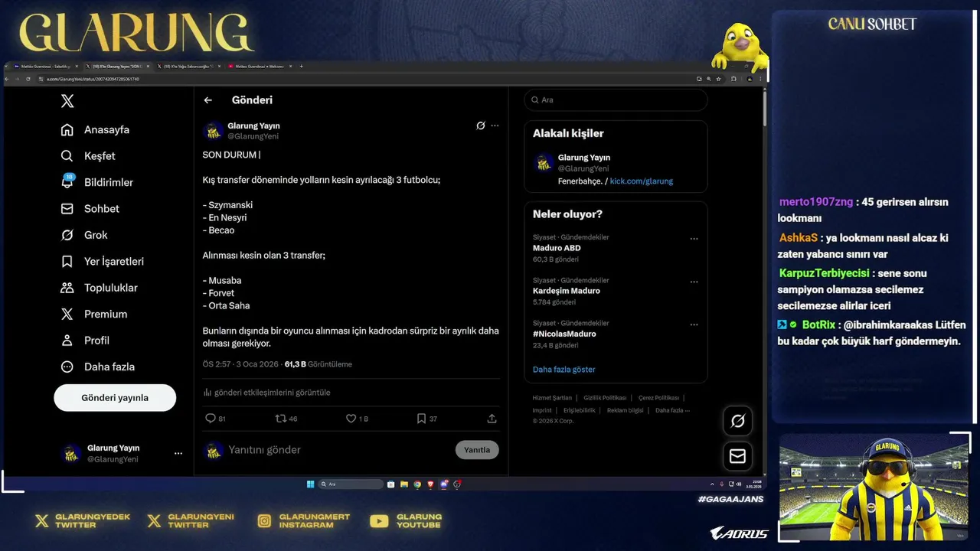980x551 pixels.
Task: Reload the page in browser
Action: click(x=28, y=79)
